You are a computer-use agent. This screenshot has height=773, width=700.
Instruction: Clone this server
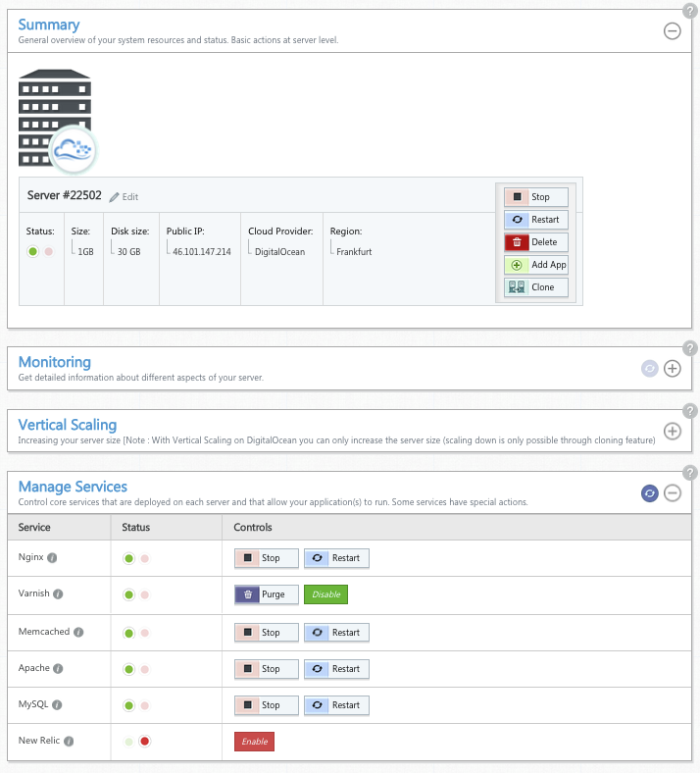point(536,287)
